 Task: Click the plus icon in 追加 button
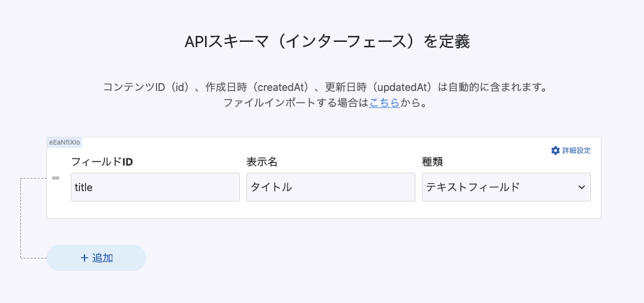[x=85, y=258]
